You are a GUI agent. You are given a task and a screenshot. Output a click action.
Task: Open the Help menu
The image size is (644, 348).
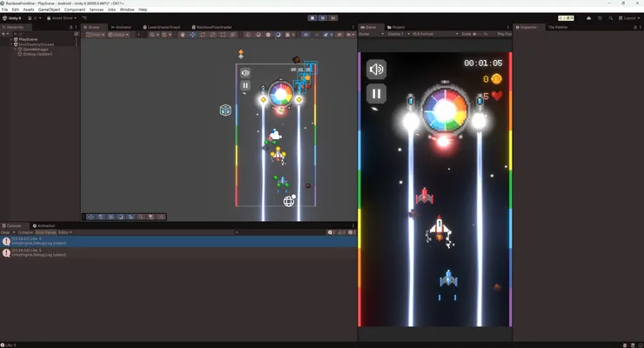coord(143,10)
